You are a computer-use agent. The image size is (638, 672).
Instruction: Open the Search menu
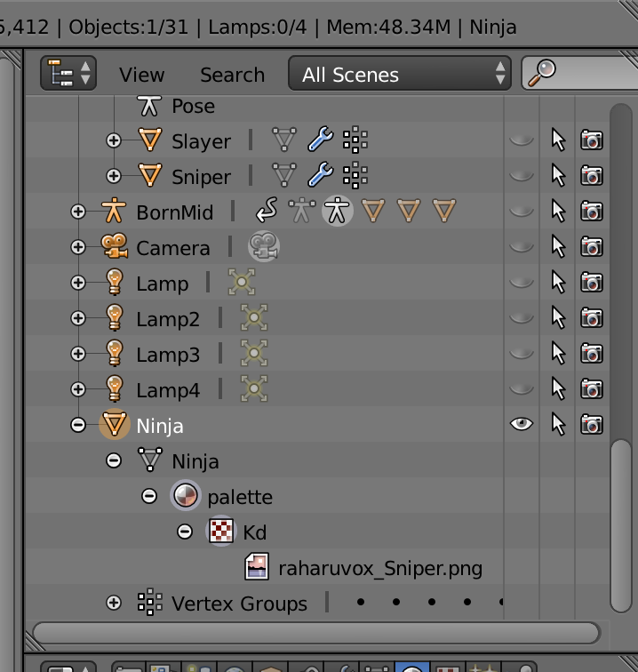click(x=232, y=75)
